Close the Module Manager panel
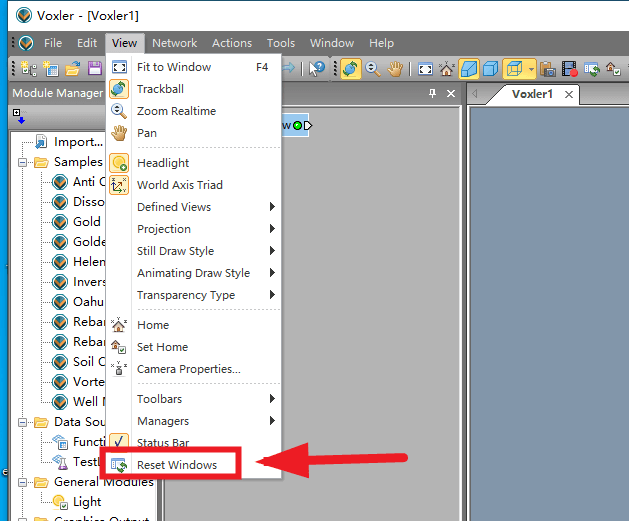The image size is (629, 521). coord(451,93)
